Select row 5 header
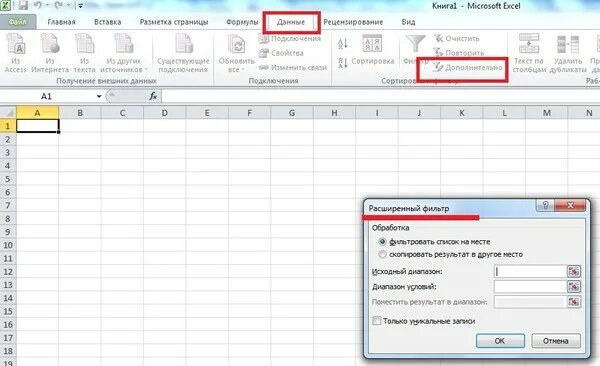 (x=8, y=179)
